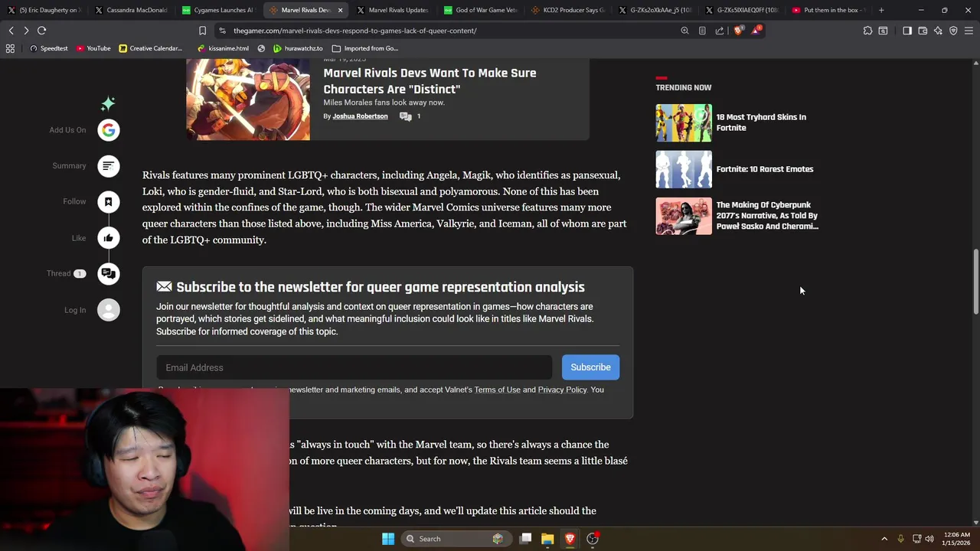Open reader mode icon in address bar
Viewport: 980px width, 551px height.
tap(702, 31)
